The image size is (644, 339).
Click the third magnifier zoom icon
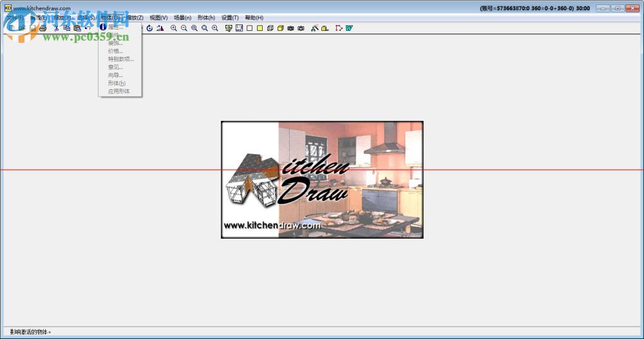(194, 28)
